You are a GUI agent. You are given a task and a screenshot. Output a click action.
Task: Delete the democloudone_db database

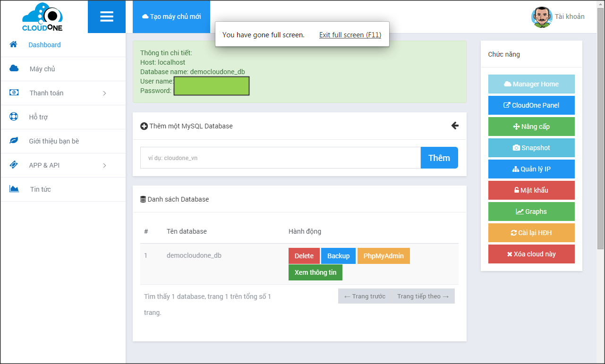[x=304, y=256]
